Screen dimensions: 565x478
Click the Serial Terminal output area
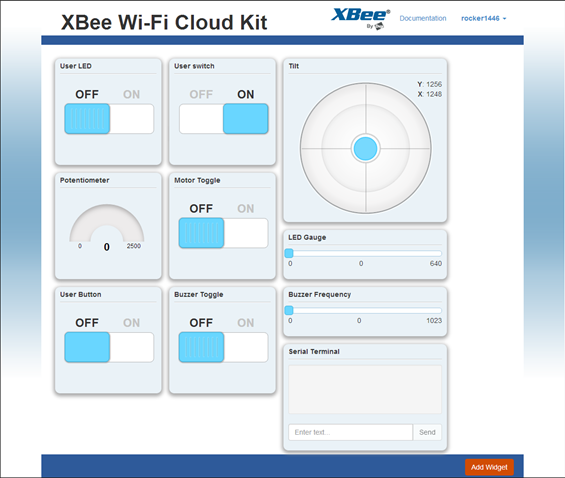click(x=365, y=389)
